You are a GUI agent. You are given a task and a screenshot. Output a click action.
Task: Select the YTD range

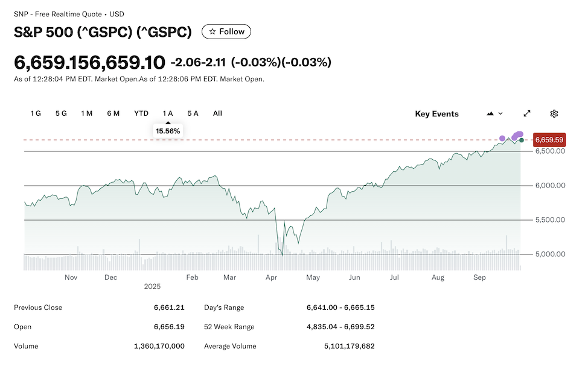pos(141,113)
